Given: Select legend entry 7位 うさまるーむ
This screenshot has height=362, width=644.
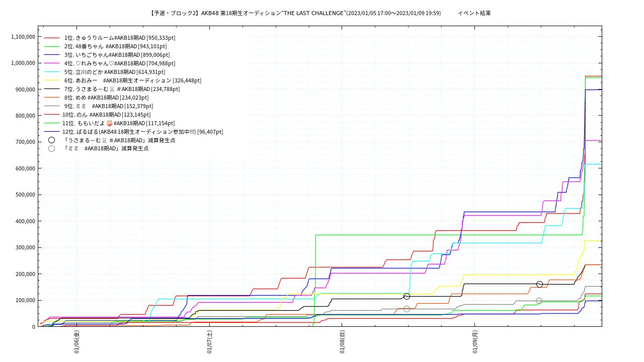Looking at the screenshot, I should click(122, 89).
